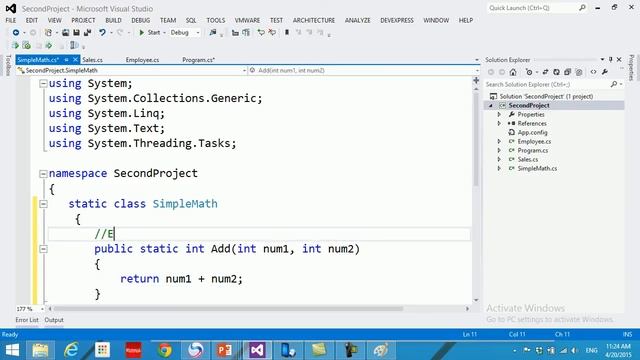
Task: Switch to the Employee.cs tab
Action: [142, 60]
